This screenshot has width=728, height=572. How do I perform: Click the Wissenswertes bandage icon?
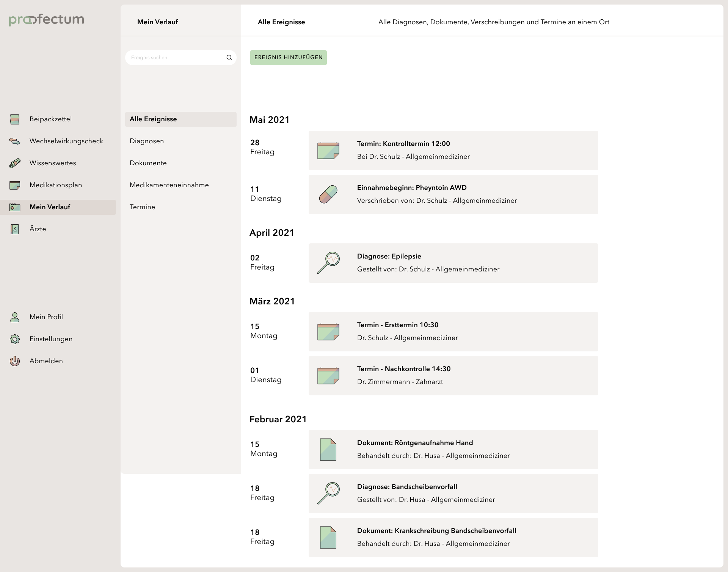15,163
